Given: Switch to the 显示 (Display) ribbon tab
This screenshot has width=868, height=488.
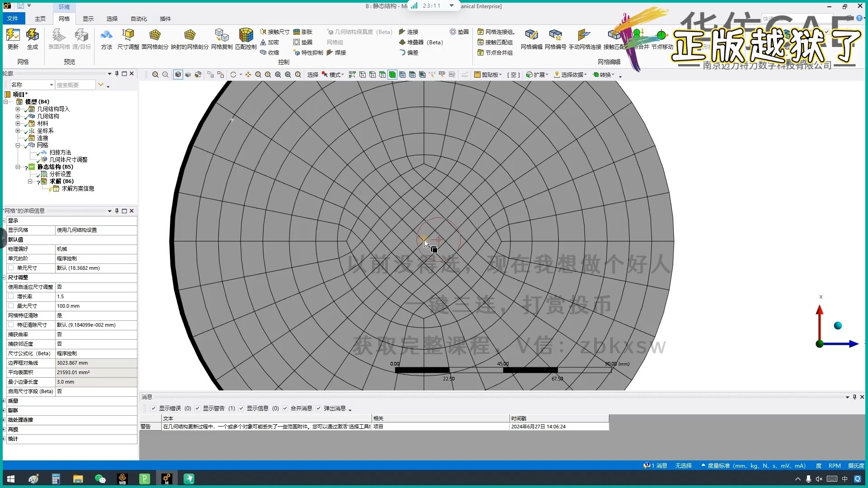Looking at the screenshot, I should pos(88,19).
